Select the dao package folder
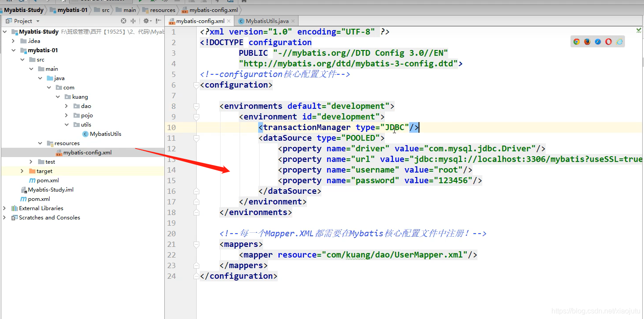644x319 pixels. [x=82, y=106]
